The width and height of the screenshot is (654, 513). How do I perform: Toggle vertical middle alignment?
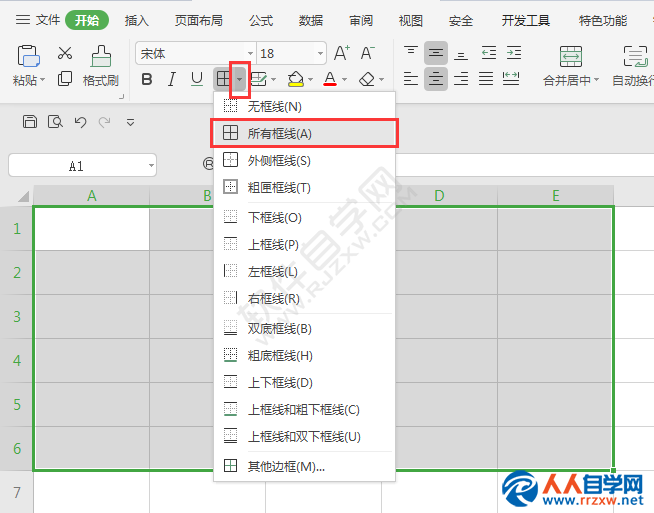click(436, 53)
